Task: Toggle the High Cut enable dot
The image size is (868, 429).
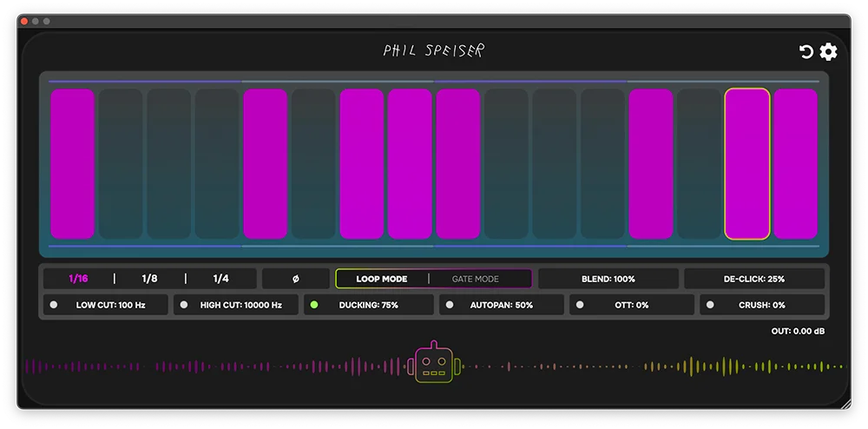Action: (x=184, y=305)
